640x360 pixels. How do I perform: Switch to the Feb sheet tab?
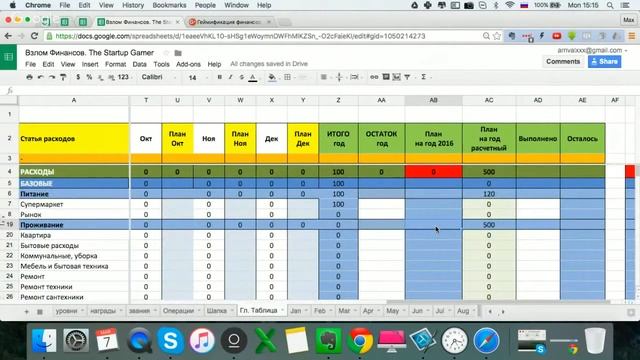click(x=320, y=311)
